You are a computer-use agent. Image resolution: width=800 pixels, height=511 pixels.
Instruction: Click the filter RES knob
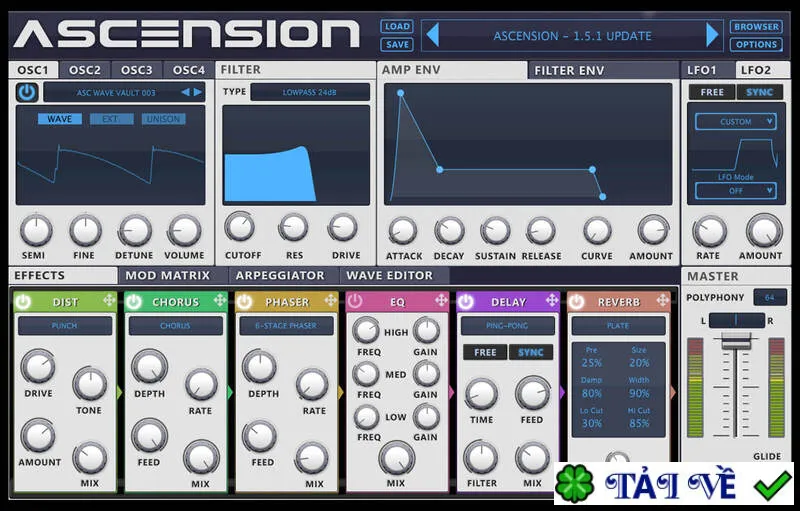pos(293,227)
